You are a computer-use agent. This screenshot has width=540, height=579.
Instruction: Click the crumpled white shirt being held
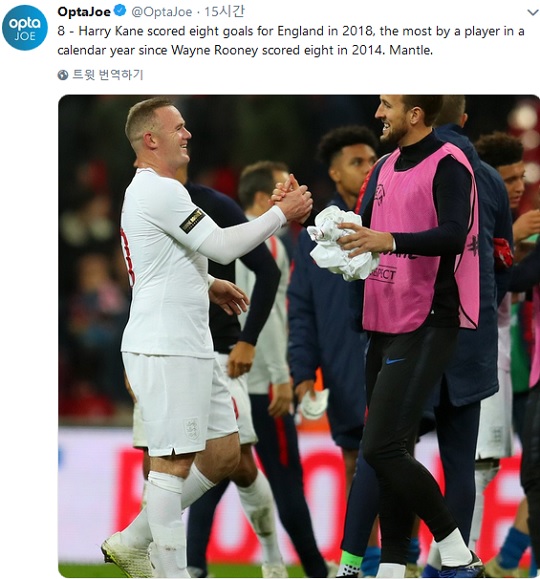point(340,244)
